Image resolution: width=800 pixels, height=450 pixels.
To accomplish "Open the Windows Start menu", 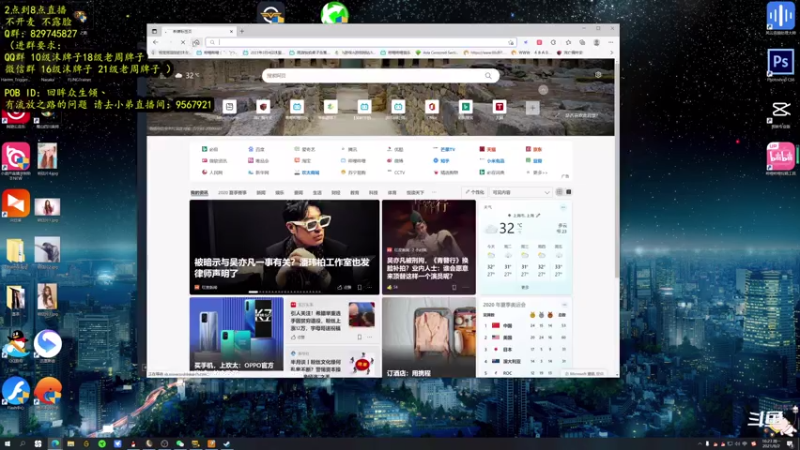I will click(7, 444).
